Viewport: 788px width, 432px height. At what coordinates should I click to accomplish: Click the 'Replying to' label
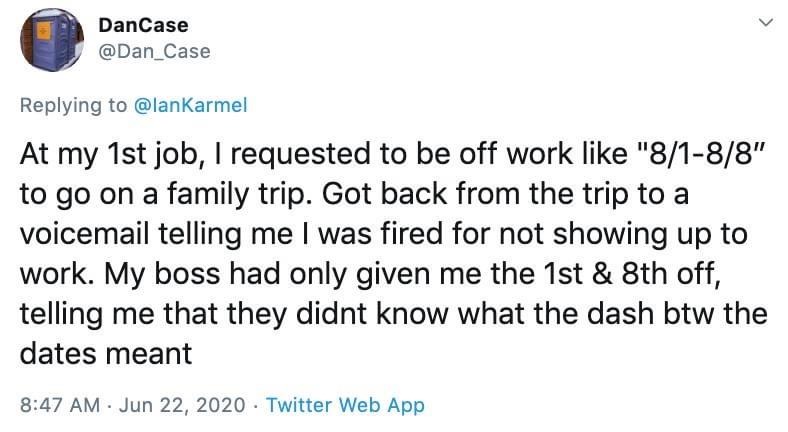(x=74, y=105)
